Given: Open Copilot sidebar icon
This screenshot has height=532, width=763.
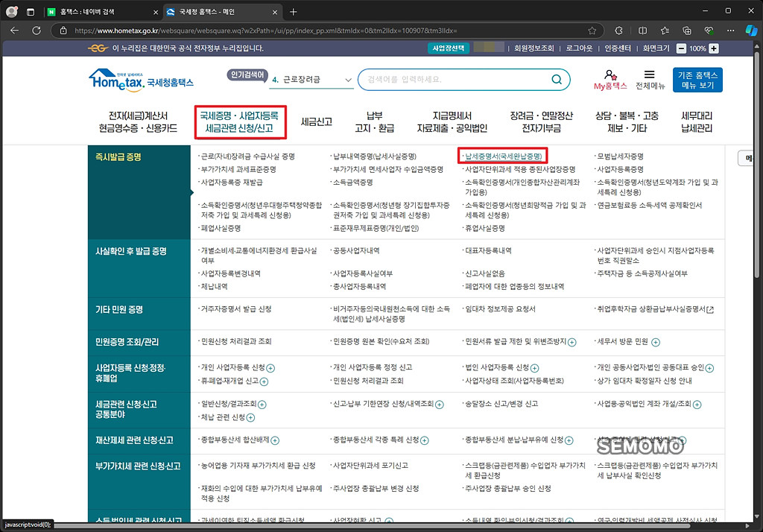Looking at the screenshot, I should 751,31.
